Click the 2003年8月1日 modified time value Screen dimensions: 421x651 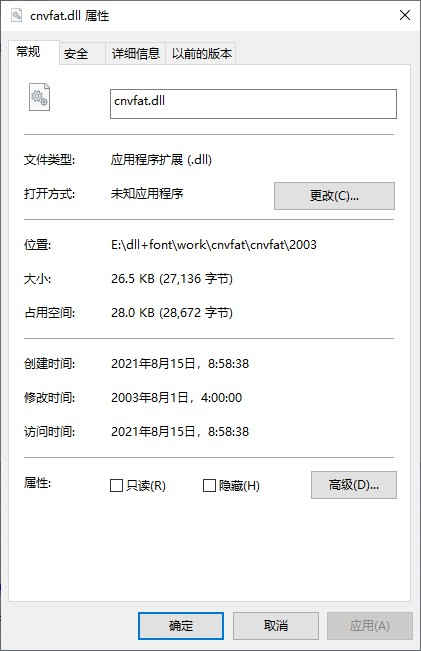pyautogui.click(x=176, y=398)
